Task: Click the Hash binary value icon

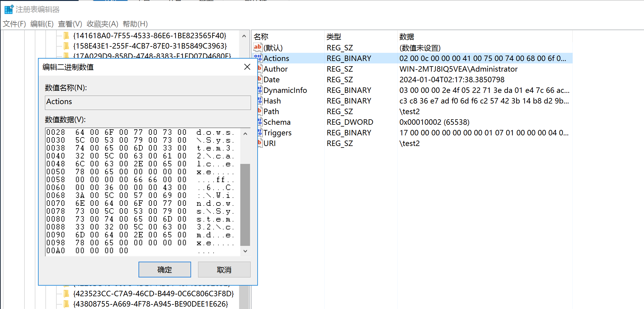Action: 260,100
